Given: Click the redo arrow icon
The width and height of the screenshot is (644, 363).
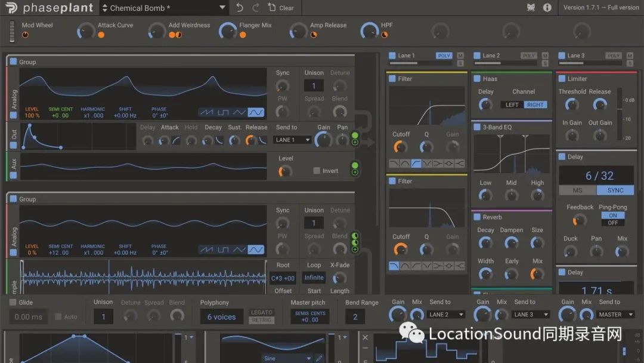Looking at the screenshot, I should coord(256,8).
